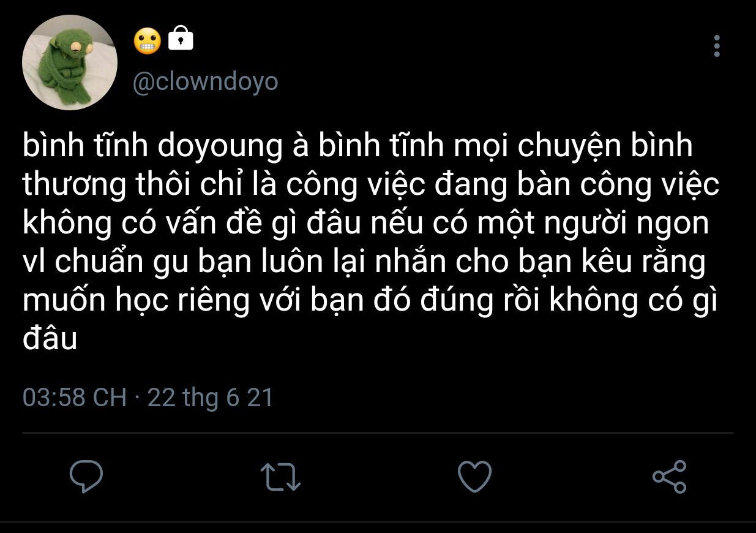The height and width of the screenshot is (533, 756).
Task: Click the grimacing emoji display name
Action: click(147, 40)
